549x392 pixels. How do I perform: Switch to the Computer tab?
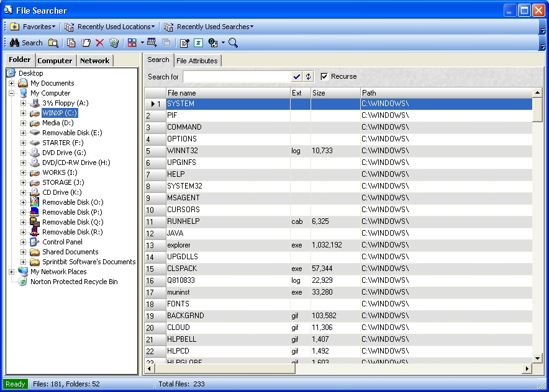click(x=55, y=61)
